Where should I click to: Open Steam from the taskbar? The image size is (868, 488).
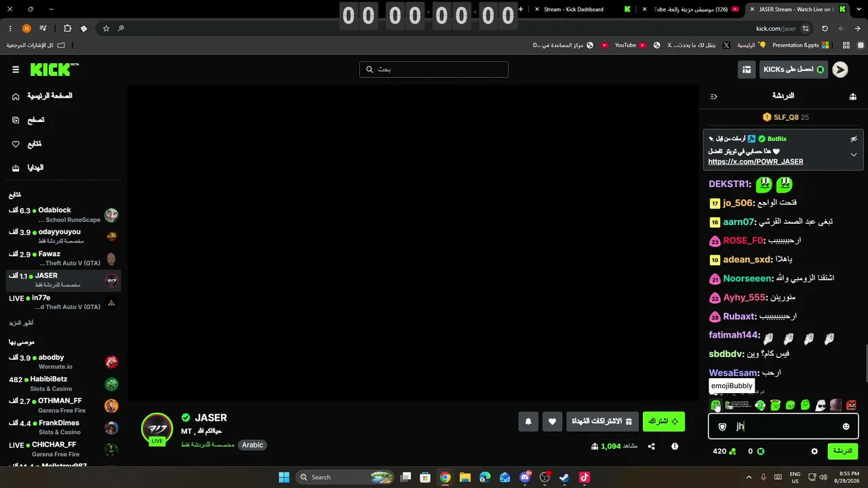click(564, 477)
